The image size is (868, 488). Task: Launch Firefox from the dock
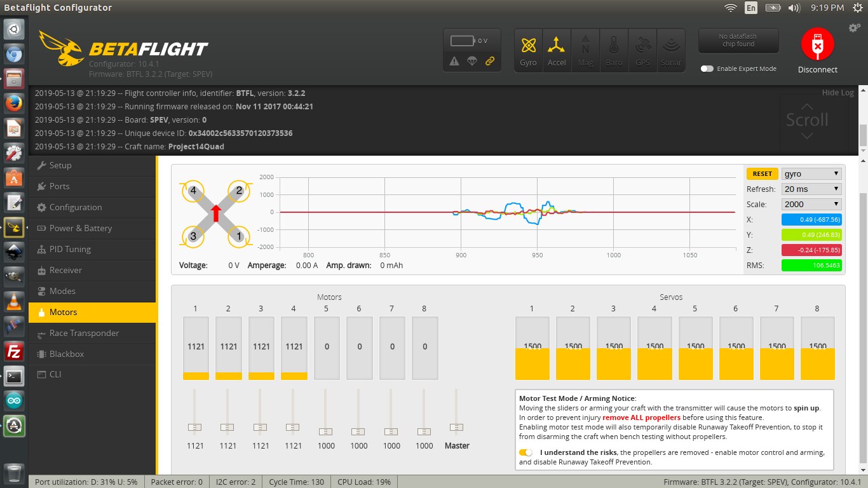tap(14, 102)
